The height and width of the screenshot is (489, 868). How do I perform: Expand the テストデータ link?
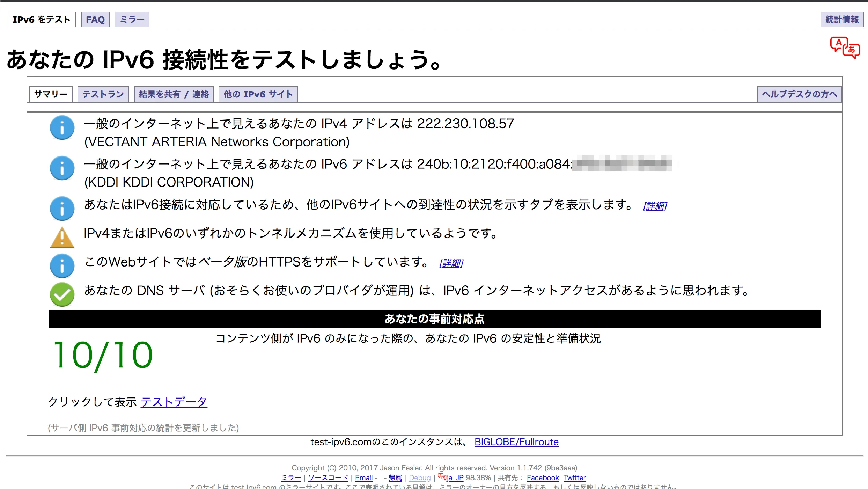174,402
